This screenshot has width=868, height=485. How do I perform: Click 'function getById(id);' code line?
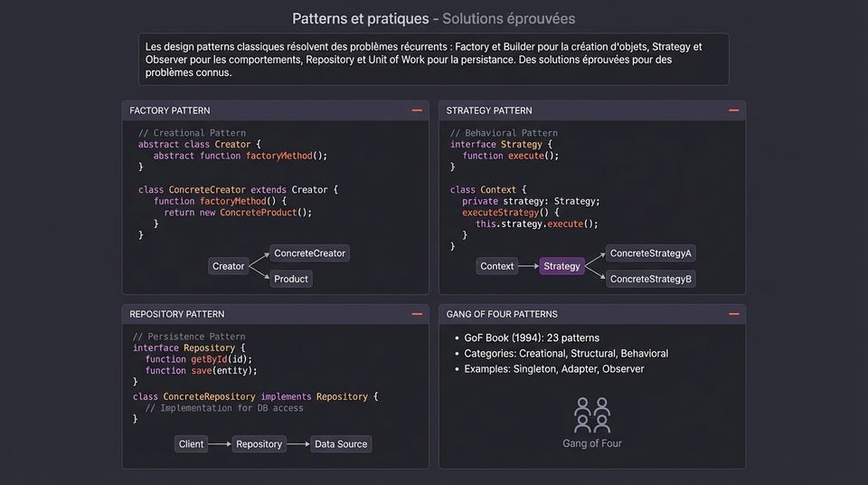(x=199, y=359)
